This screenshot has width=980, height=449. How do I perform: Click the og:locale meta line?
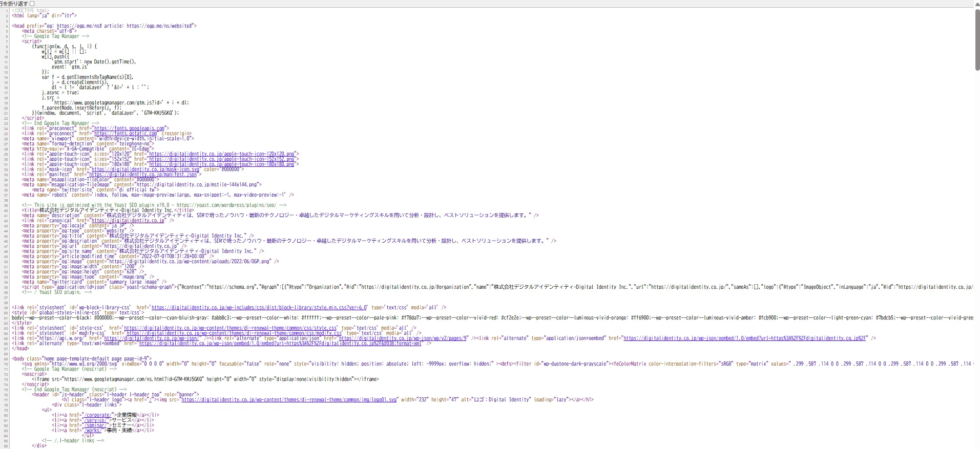(78, 226)
